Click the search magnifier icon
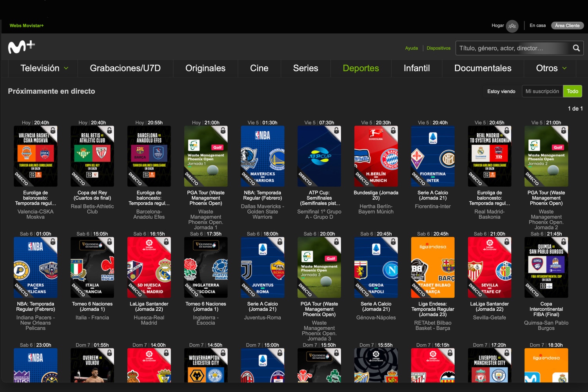The image size is (588, 392). point(576,48)
